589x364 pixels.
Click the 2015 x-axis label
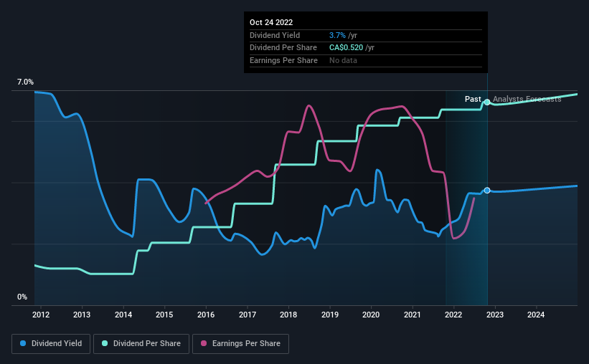164,315
